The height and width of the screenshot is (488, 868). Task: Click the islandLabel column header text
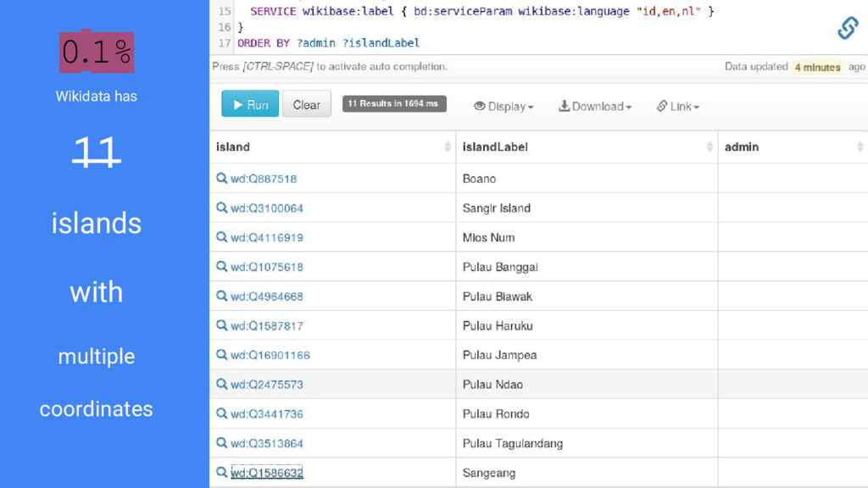tap(495, 147)
